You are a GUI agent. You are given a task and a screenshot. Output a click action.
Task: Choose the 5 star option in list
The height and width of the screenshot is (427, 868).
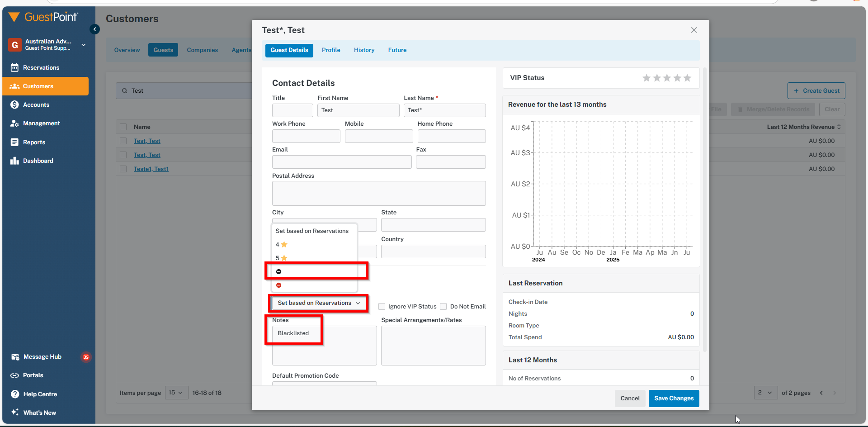282,258
